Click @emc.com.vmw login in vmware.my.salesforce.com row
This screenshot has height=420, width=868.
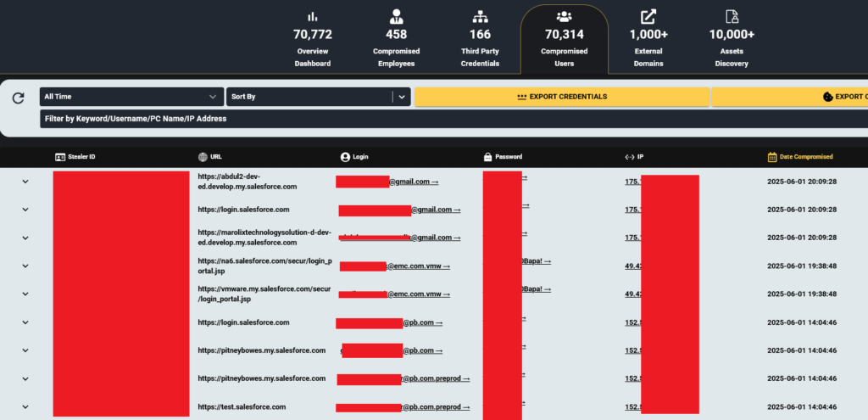tap(418, 294)
